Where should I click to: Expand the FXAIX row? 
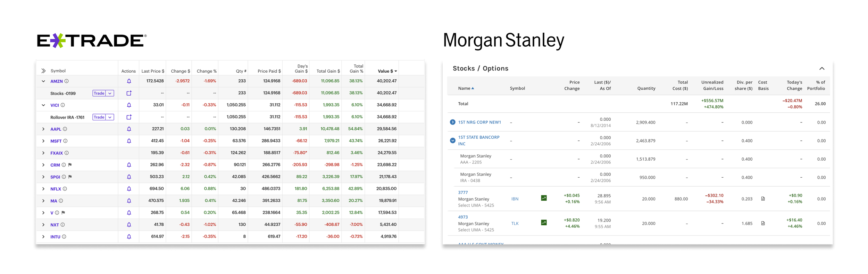pos(43,153)
